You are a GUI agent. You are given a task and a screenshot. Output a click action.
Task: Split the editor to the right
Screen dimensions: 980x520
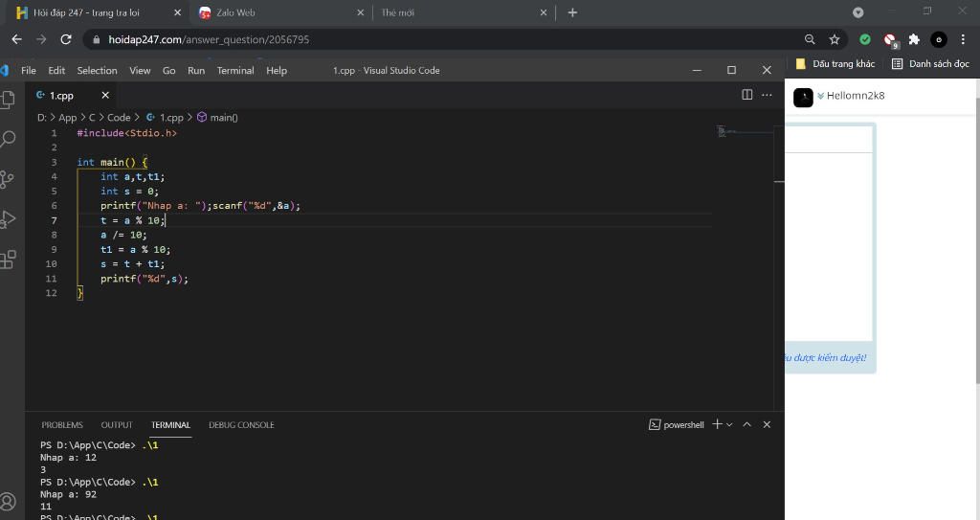click(x=746, y=95)
